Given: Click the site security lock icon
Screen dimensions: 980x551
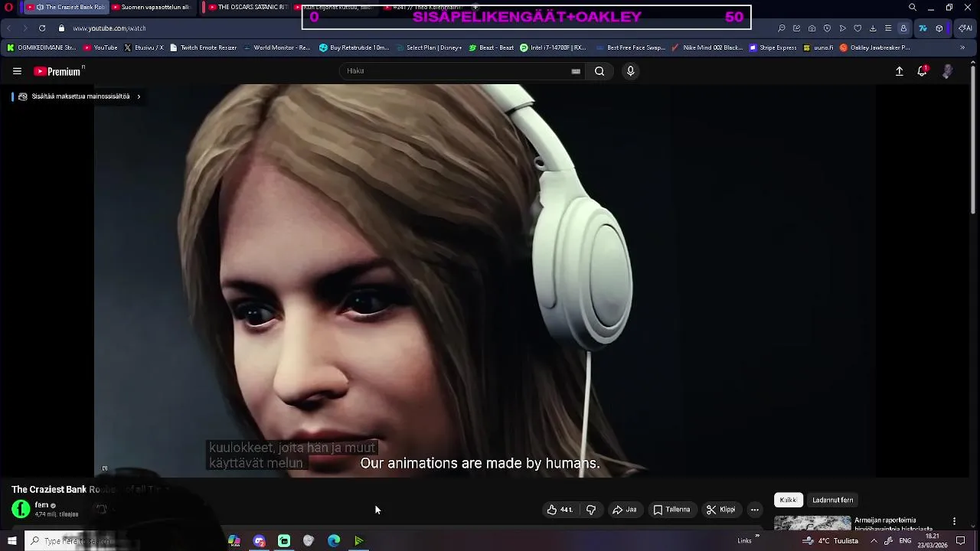Looking at the screenshot, I should pyautogui.click(x=61, y=28).
